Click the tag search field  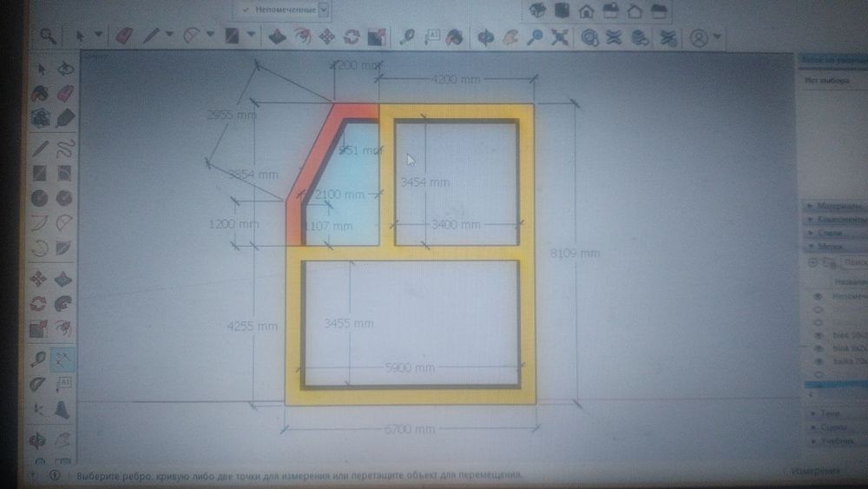pyautogui.click(x=855, y=263)
